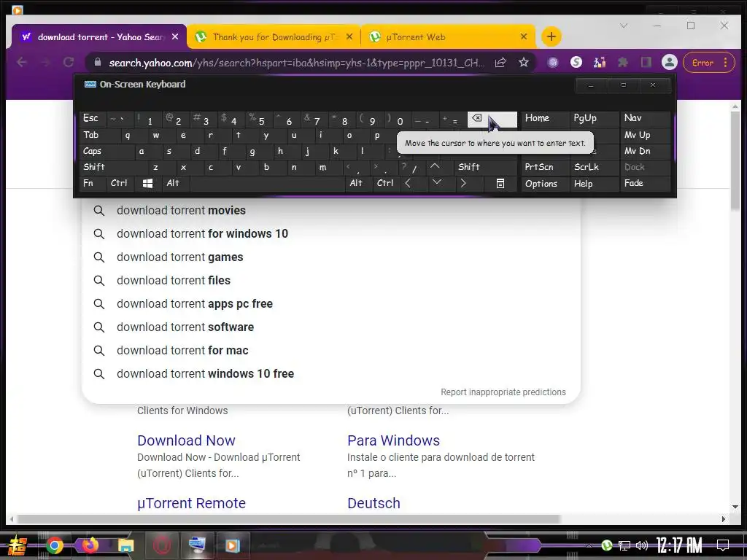Hit Backspace on the On-Screen Keyboard
Screen dimensions: 747x560
(492, 120)
